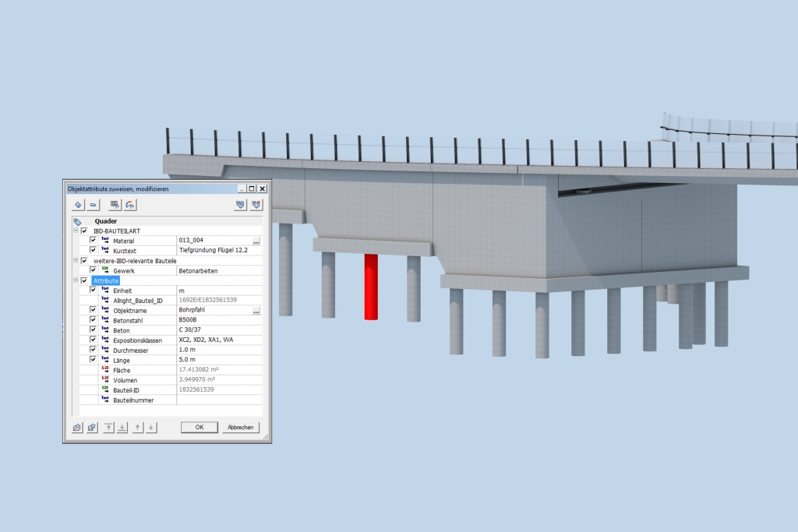
Task: Collapse the IBD-BAUTEILART group
Action: click(x=76, y=231)
